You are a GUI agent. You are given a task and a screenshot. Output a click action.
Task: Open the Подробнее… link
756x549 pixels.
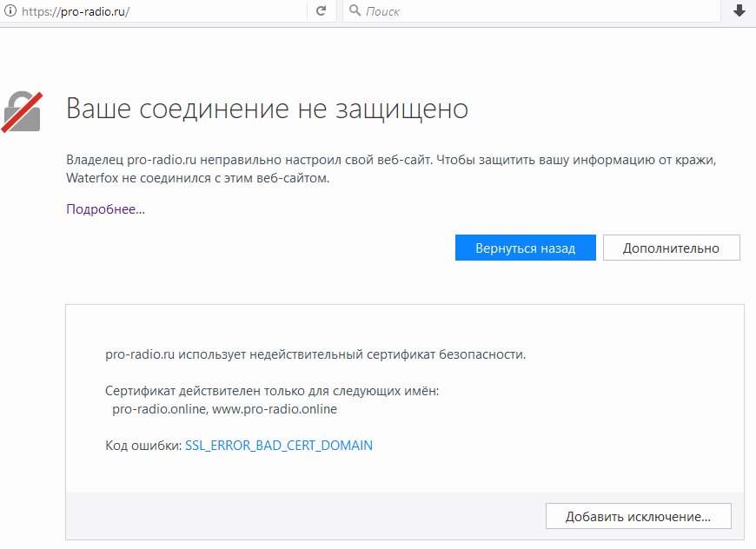[106, 209]
